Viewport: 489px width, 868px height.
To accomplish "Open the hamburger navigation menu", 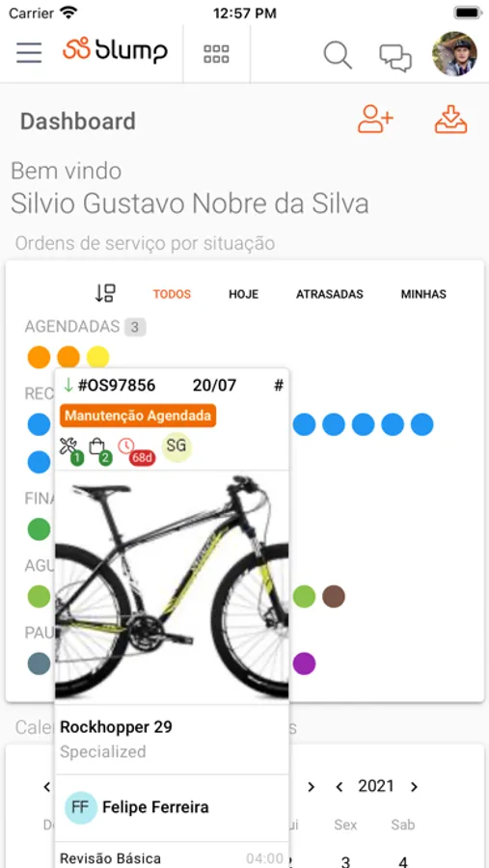I will point(29,53).
